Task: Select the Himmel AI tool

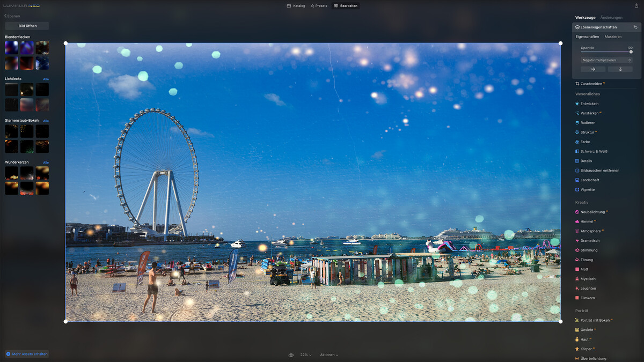Action: [588, 221]
